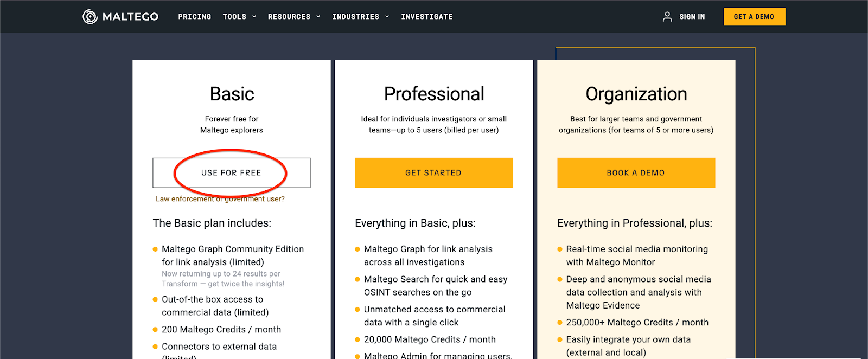The width and height of the screenshot is (868, 359).
Task: Expand the Tools menu
Action: [x=239, y=17]
